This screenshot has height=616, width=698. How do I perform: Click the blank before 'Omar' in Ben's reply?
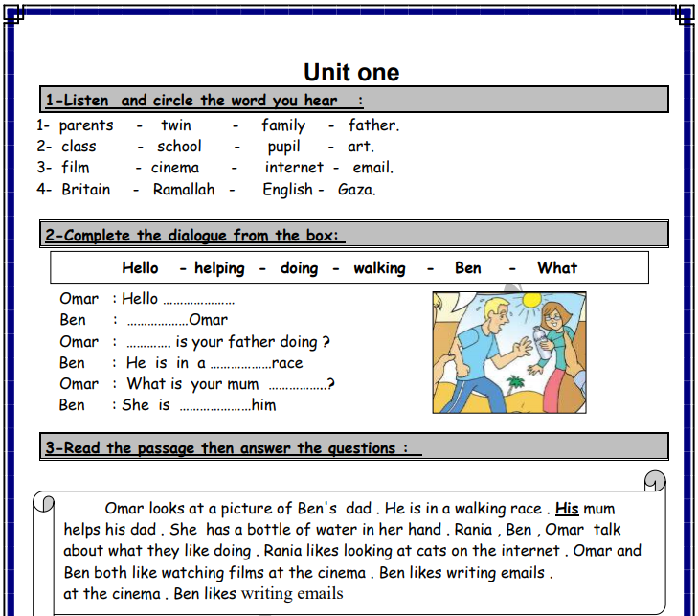[158, 324]
